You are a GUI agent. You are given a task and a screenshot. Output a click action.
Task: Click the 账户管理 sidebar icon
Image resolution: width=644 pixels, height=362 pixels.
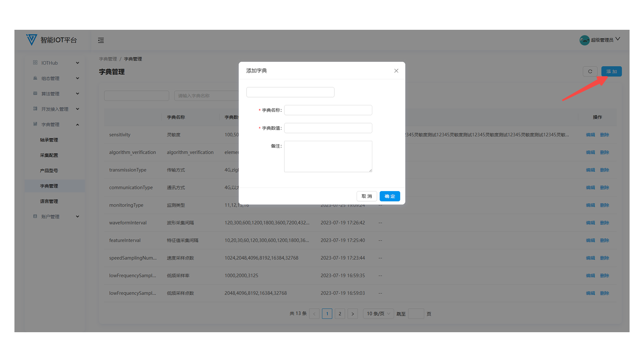[x=35, y=217]
